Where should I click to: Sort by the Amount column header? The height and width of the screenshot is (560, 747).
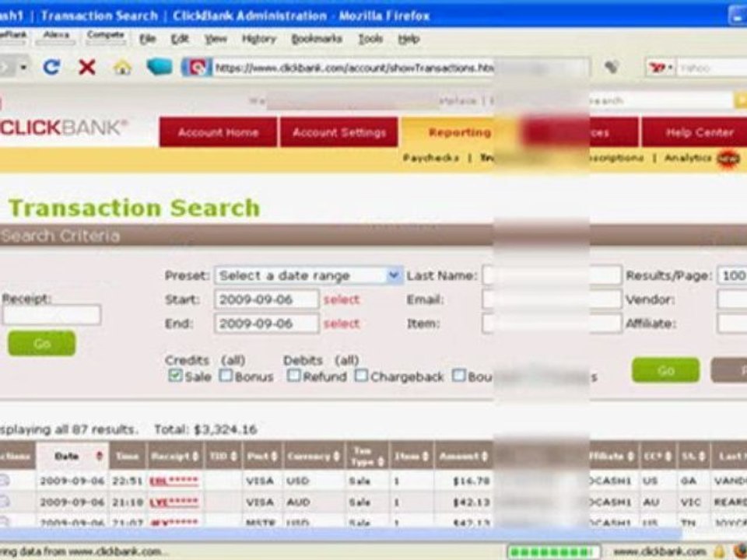tap(464, 456)
